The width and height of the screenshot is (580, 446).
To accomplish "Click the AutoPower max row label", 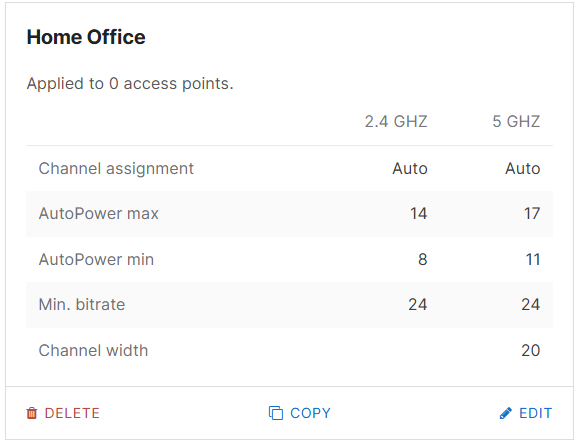I will (99, 214).
